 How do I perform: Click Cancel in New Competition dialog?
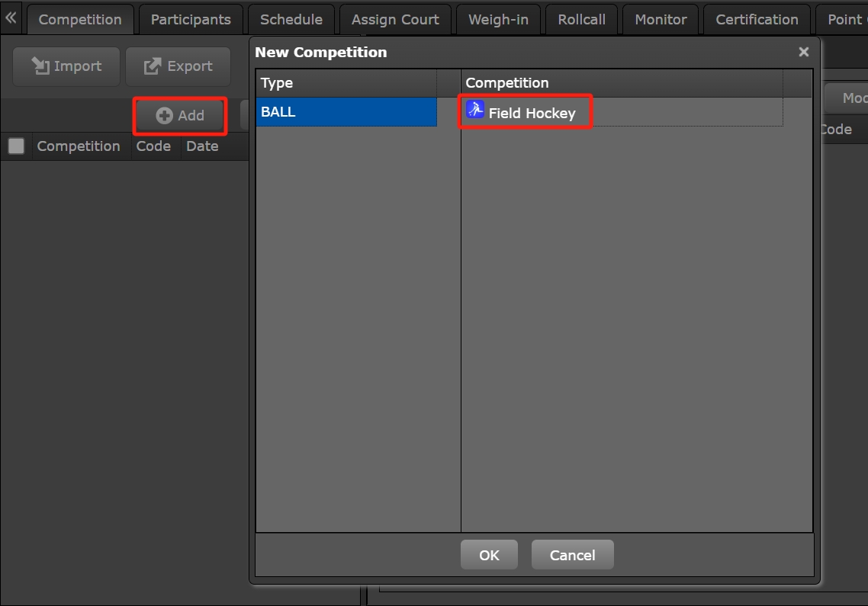click(572, 555)
